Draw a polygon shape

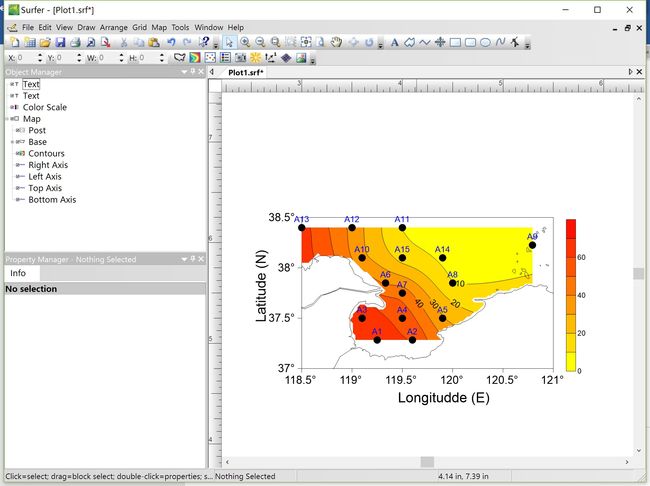tap(410, 42)
